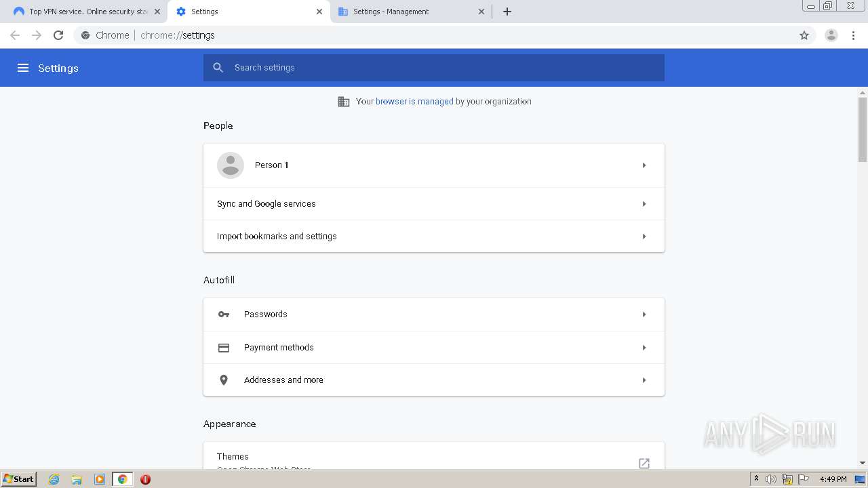Click the search magnifier icon
Screen dimensions: 868x488
pyautogui.click(x=218, y=68)
